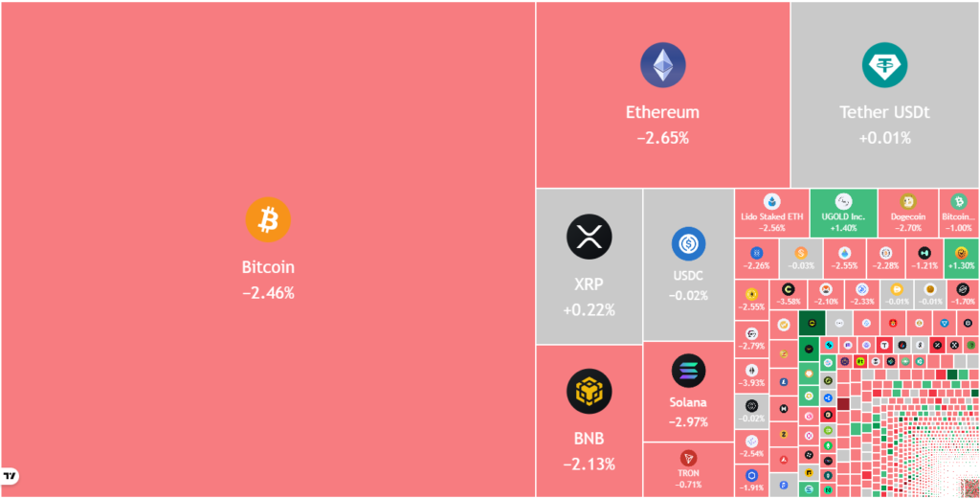This screenshot has width=980, height=499.
Task: Open the Ethereum name label
Action: click(662, 112)
